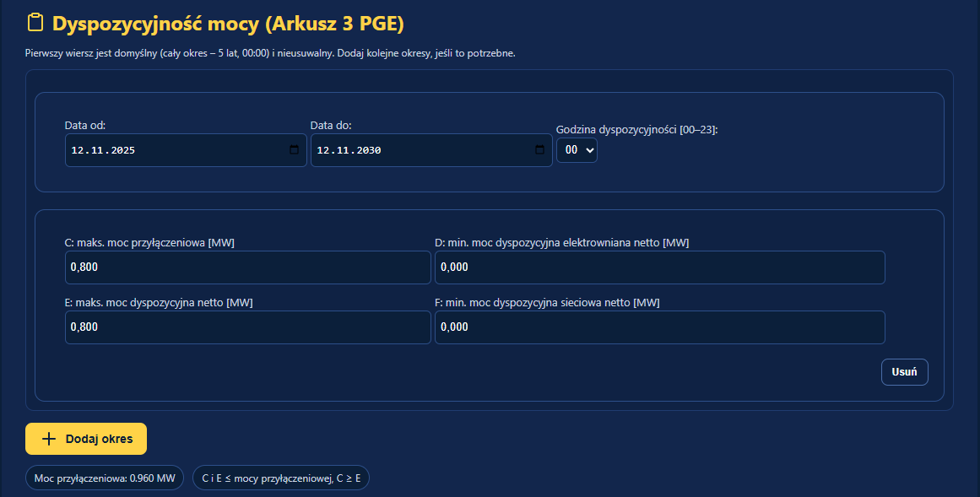Screen dimensions: 980x497
Task: Click the "Dodaj okres" button
Action: click(x=85, y=438)
